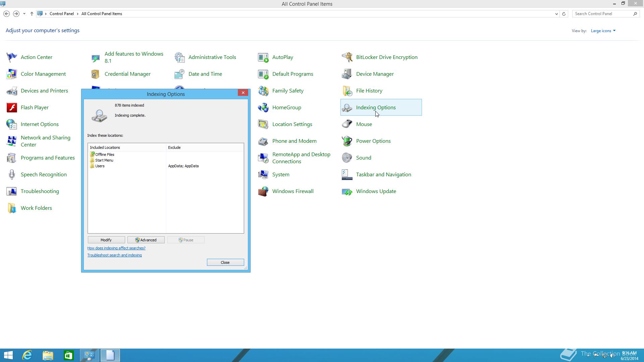
Task: Open Troubleshoot search and indexing link
Action: click(x=114, y=255)
